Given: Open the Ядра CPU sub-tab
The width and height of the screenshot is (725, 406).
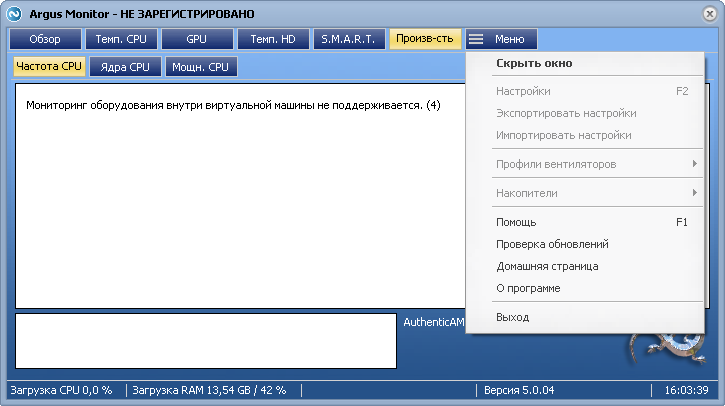Looking at the screenshot, I should (125, 67).
